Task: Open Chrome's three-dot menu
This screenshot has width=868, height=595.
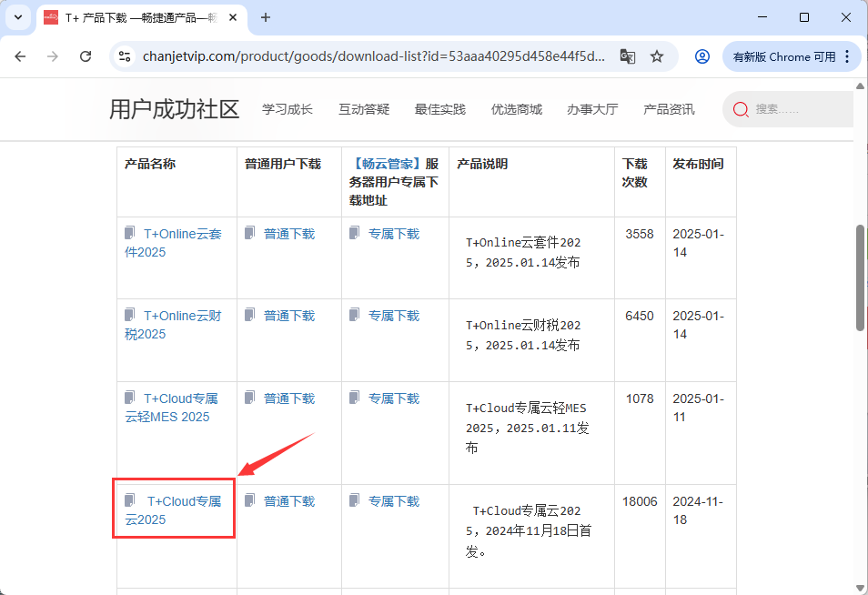Action: point(847,56)
